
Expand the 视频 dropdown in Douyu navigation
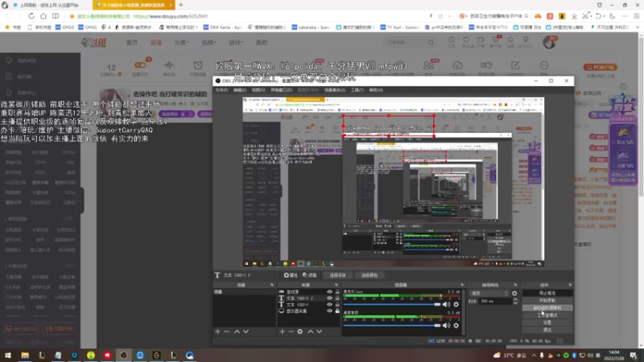[208, 43]
